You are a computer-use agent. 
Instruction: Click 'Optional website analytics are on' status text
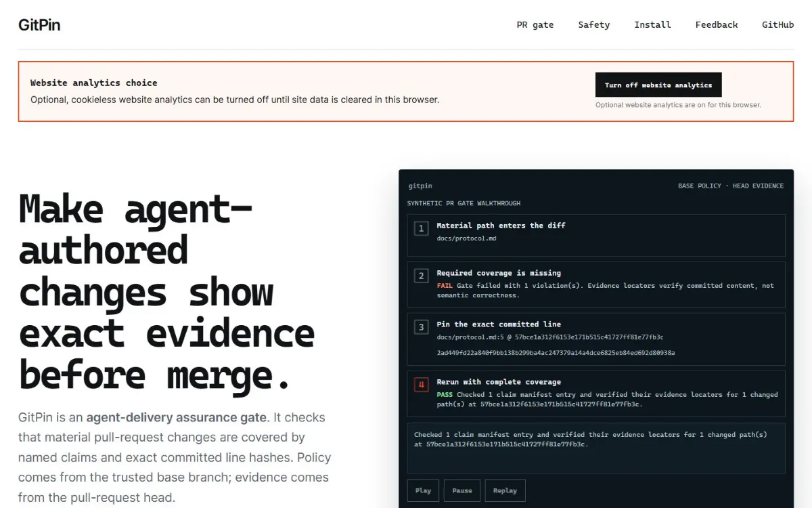point(678,105)
